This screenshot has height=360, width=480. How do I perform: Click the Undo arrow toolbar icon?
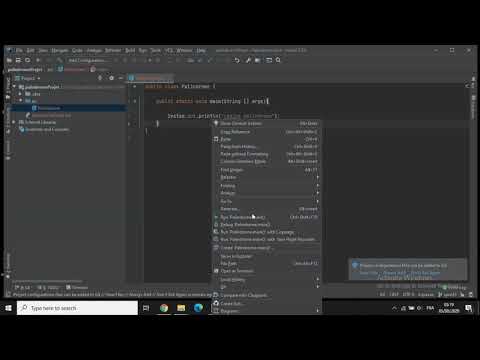tap(237, 60)
